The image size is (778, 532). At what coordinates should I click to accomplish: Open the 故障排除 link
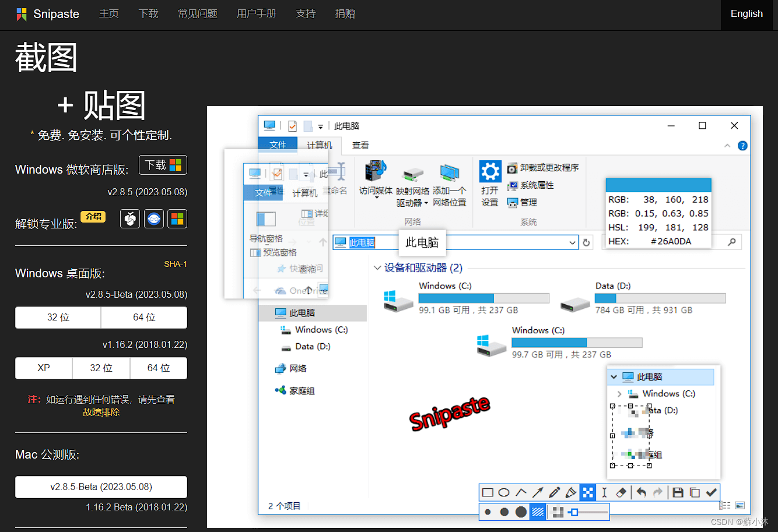101,412
